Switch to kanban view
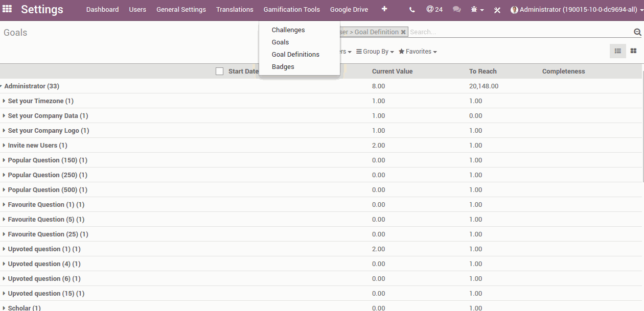The width and height of the screenshot is (644, 311). click(633, 51)
